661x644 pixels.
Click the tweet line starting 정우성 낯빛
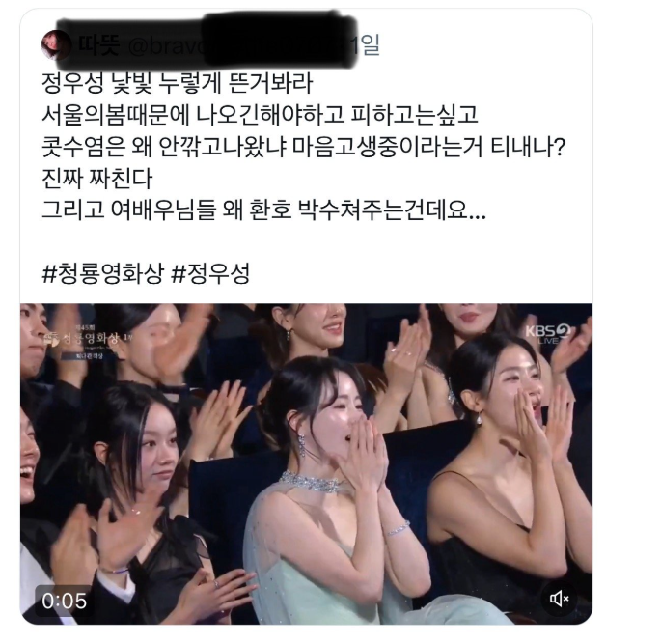(x=177, y=83)
